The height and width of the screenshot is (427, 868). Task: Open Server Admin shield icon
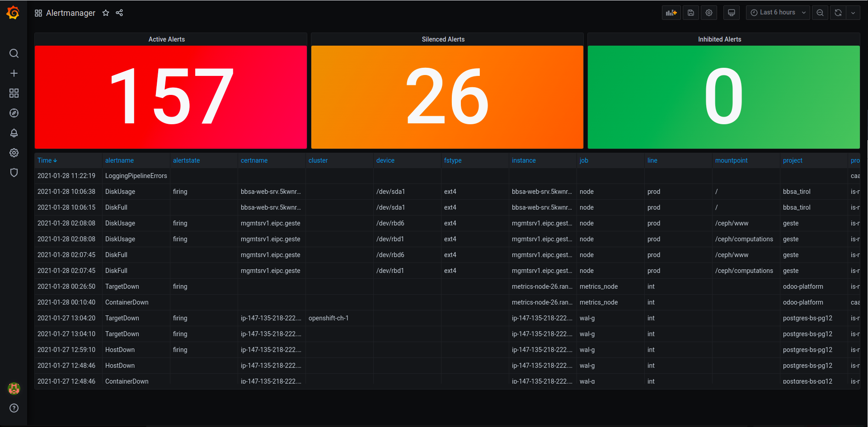tap(14, 173)
